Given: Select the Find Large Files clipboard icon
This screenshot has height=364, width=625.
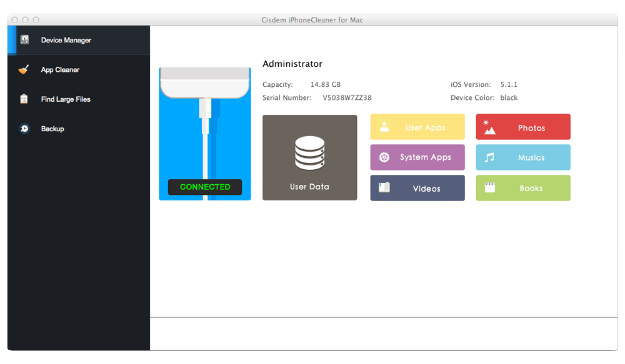Looking at the screenshot, I should (x=24, y=99).
